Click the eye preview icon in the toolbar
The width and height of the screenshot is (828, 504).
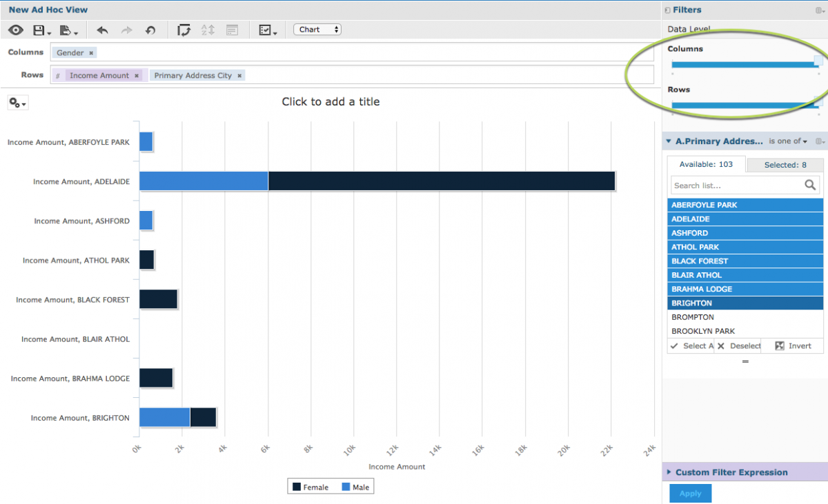click(15, 30)
